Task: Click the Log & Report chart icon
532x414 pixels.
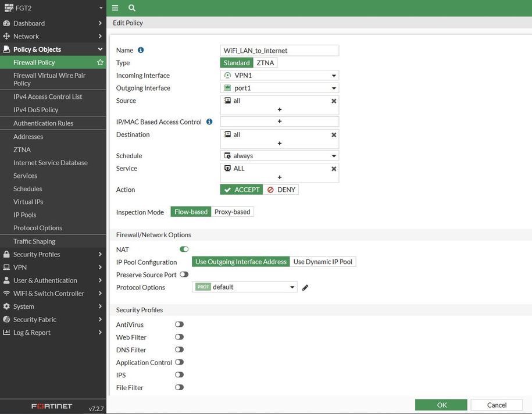Action: point(6,332)
